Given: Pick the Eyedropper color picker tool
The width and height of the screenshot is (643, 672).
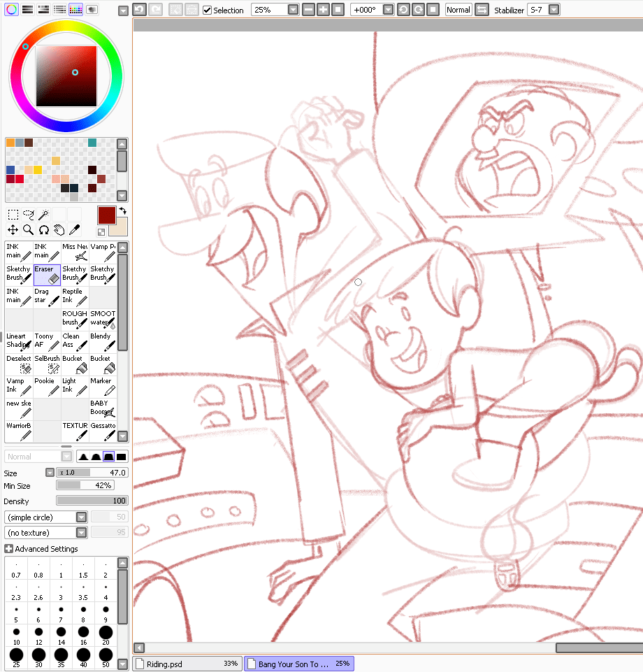Looking at the screenshot, I should pos(75,229).
